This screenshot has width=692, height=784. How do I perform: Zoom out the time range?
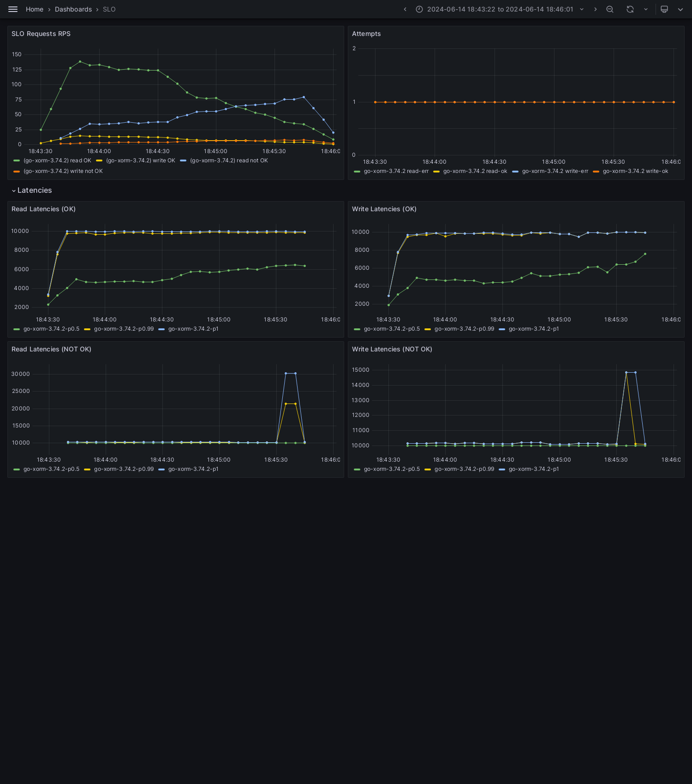tap(610, 9)
